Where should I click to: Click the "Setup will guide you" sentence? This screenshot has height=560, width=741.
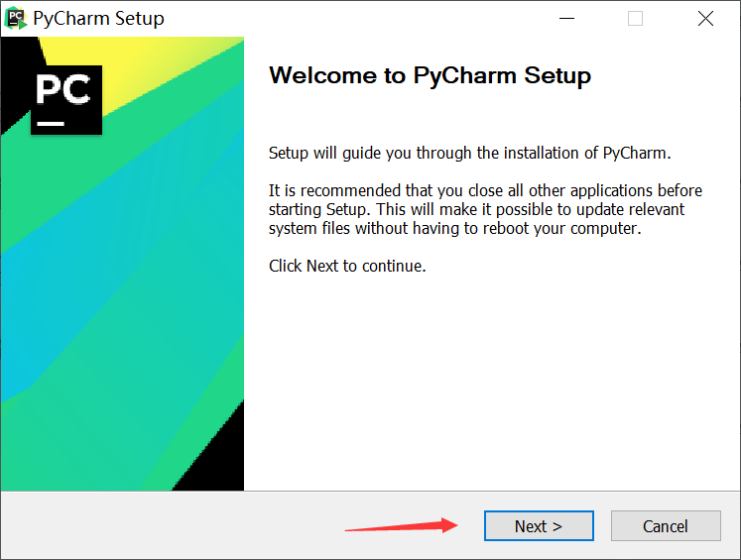point(470,154)
